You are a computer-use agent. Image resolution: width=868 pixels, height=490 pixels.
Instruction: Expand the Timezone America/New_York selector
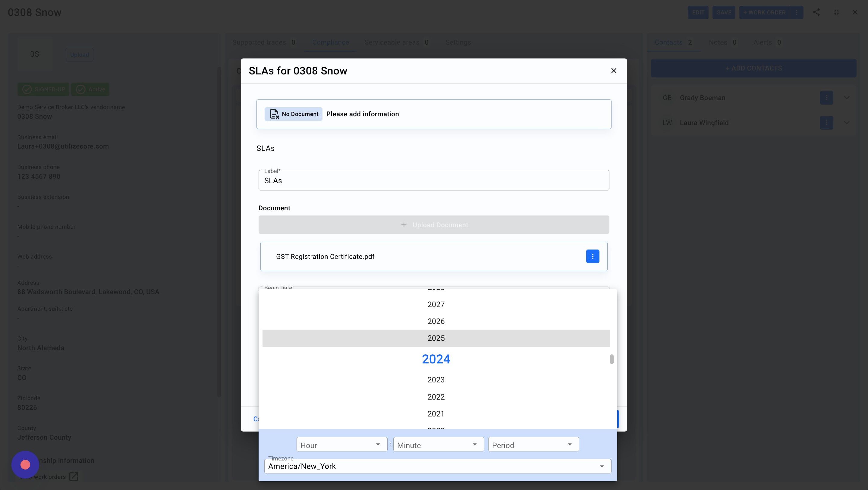click(437, 466)
